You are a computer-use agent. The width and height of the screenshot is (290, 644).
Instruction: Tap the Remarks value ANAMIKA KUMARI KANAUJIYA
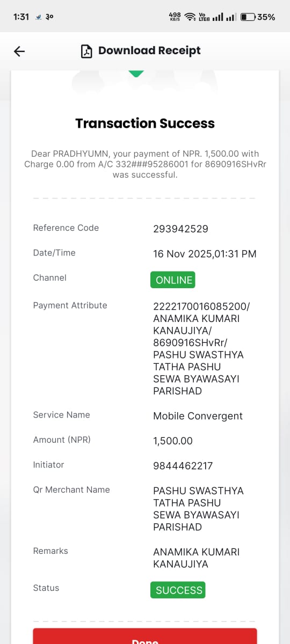197,558
